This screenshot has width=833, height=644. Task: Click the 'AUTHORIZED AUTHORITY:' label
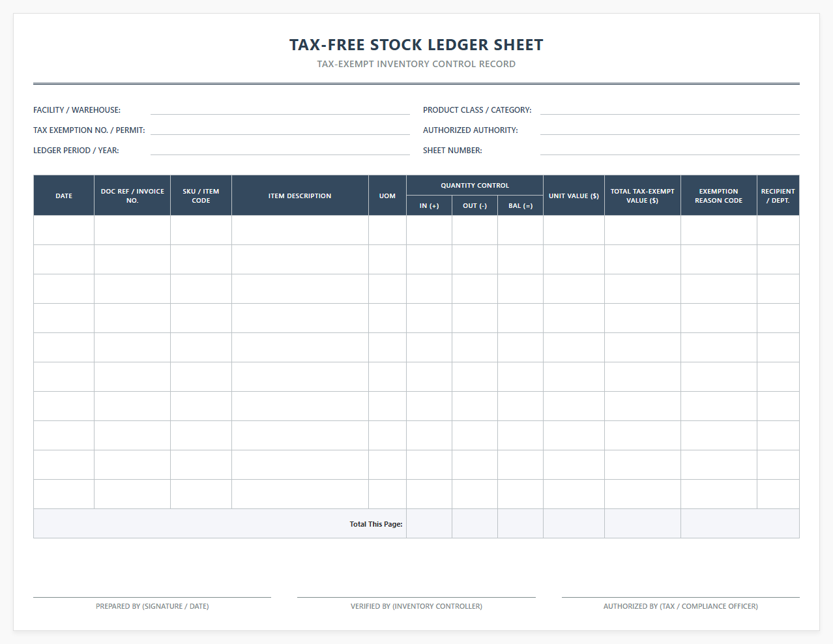click(471, 130)
